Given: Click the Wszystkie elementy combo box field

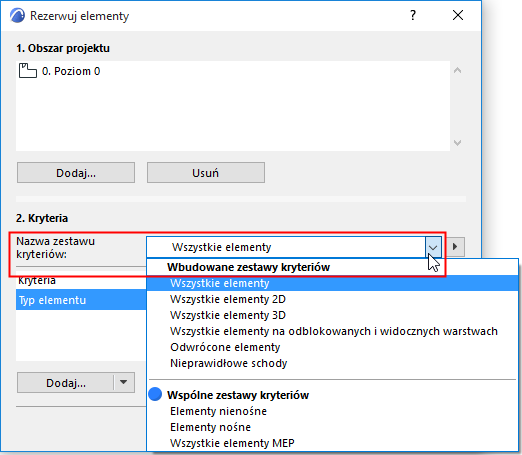Looking at the screenshot, I should (286, 247).
